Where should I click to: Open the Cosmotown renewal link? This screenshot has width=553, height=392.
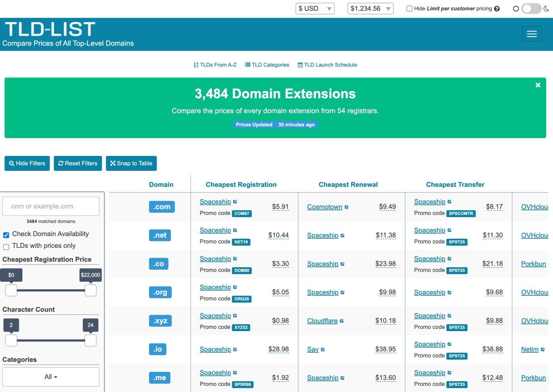click(x=325, y=207)
